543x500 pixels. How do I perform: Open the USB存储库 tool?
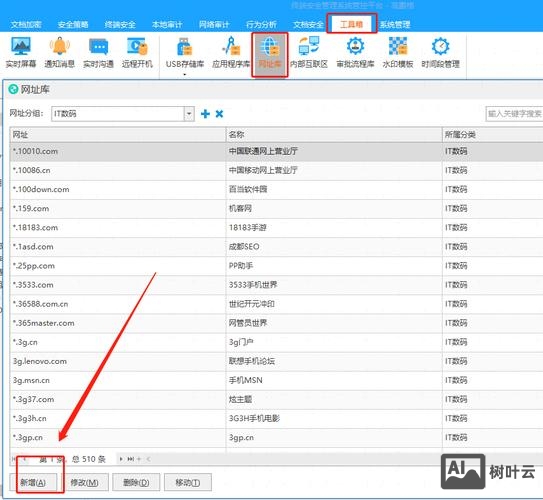pyautogui.click(x=185, y=52)
